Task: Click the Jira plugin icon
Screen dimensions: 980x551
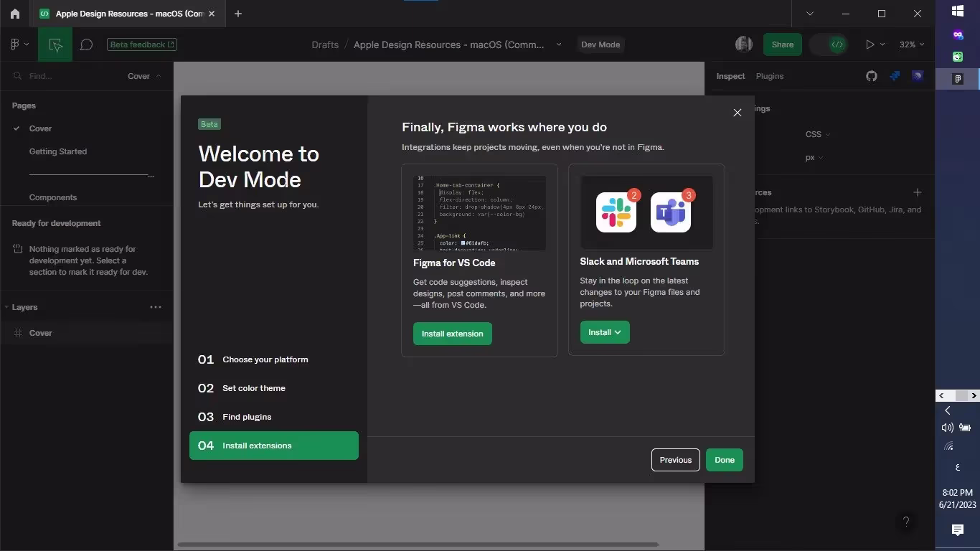Action: click(895, 76)
